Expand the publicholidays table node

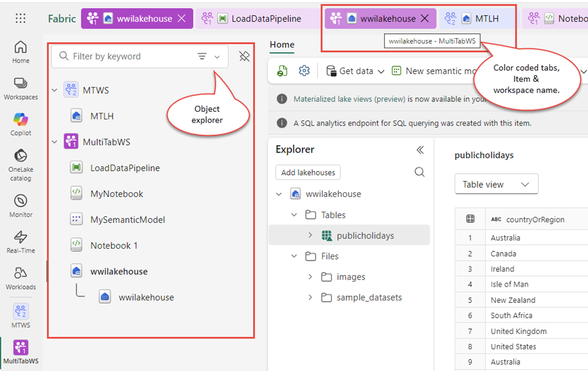click(310, 235)
